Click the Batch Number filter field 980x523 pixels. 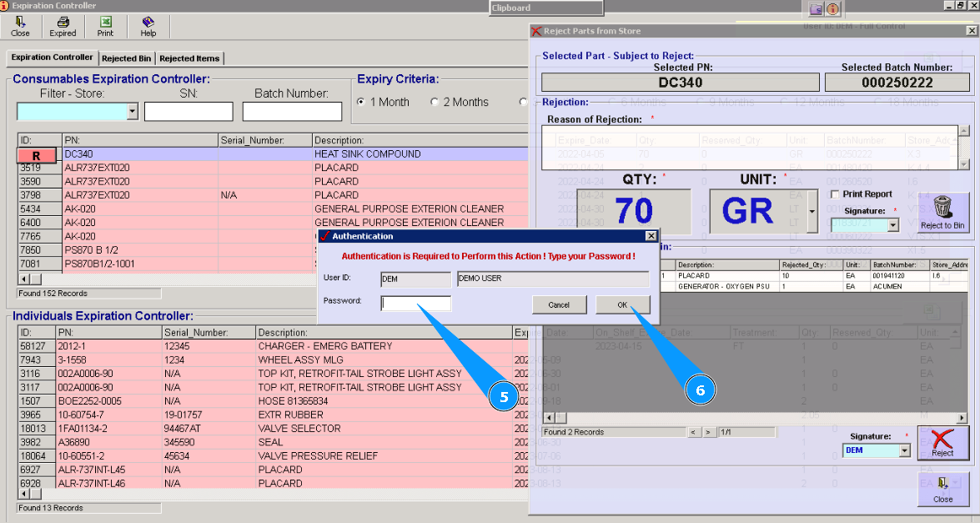point(292,112)
